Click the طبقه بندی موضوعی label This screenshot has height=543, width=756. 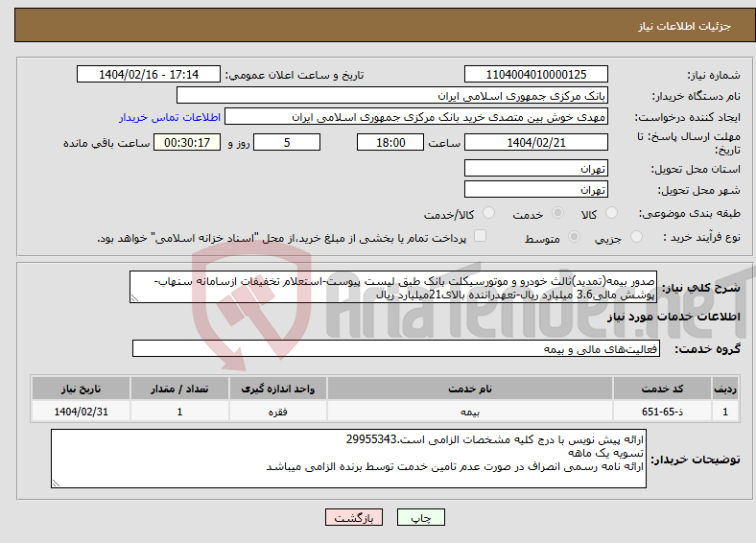click(690, 213)
